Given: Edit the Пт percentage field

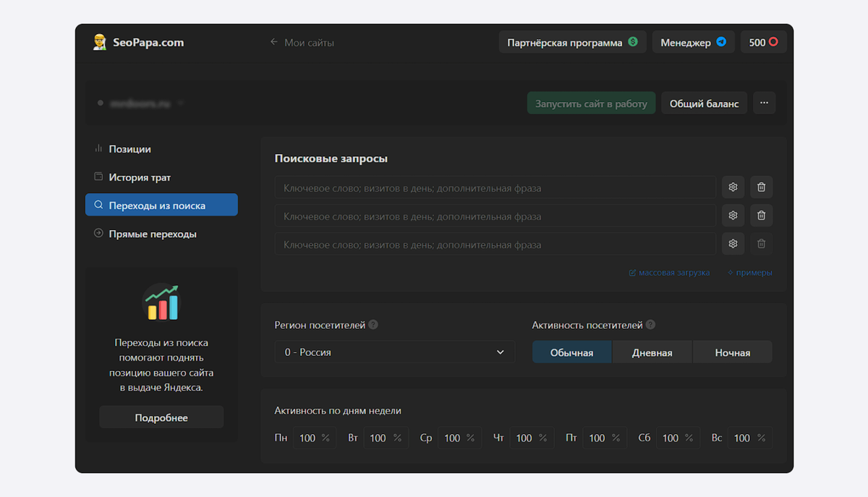Looking at the screenshot, I should (605, 438).
